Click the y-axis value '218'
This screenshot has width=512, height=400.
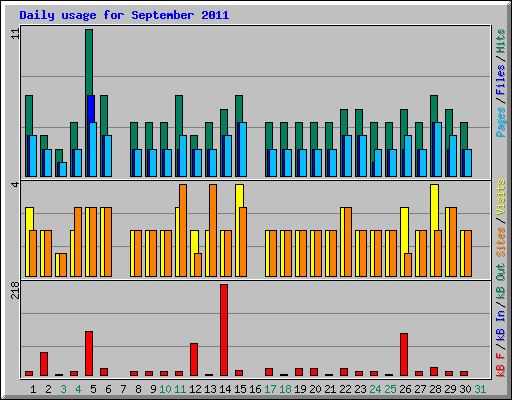pyautogui.click(x=15, y=290)
